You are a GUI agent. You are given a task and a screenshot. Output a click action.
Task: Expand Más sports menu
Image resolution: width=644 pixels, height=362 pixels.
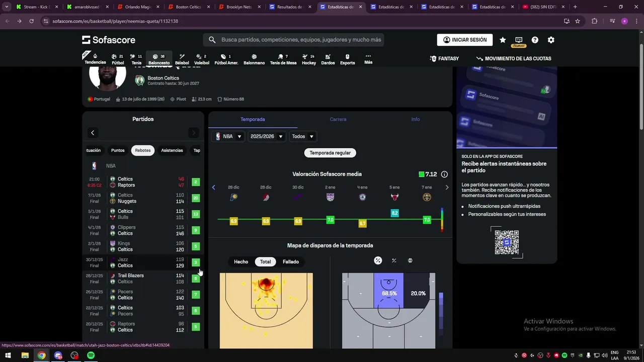point(368,59)
